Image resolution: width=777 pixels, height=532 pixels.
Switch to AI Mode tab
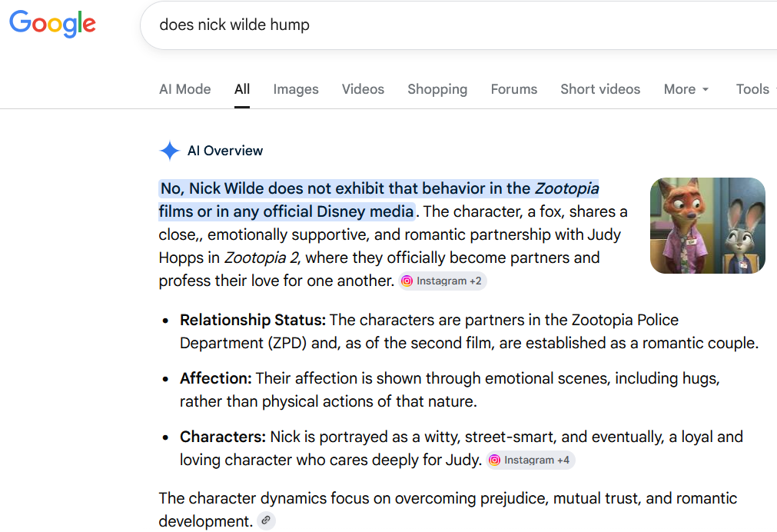pos(184,89)
